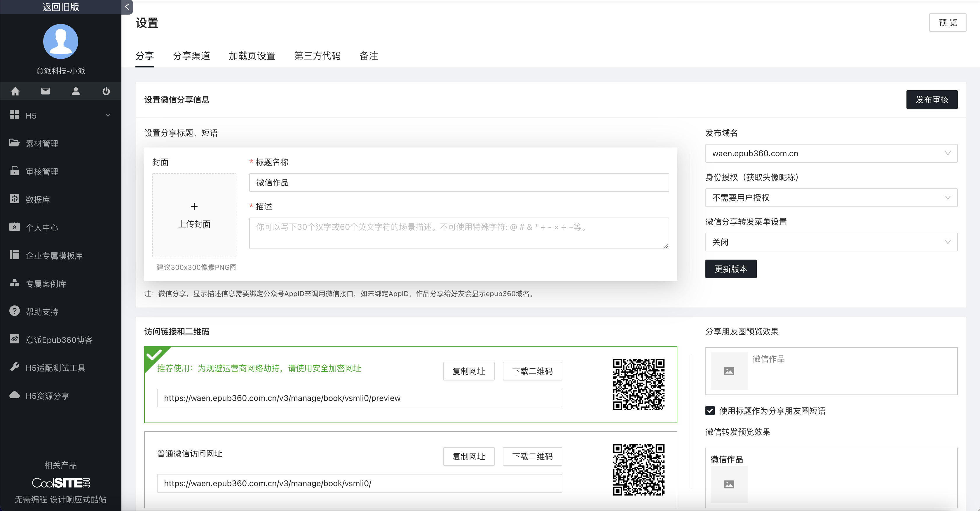Click 上传封面 upload area
The image size is (980, 511).
coord(194,215)
